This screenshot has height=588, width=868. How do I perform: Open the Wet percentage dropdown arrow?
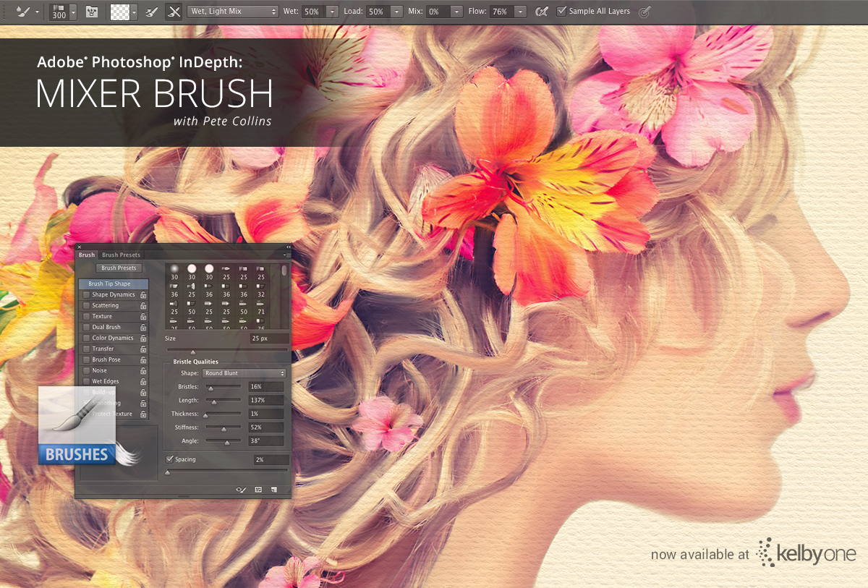point(332,12)
